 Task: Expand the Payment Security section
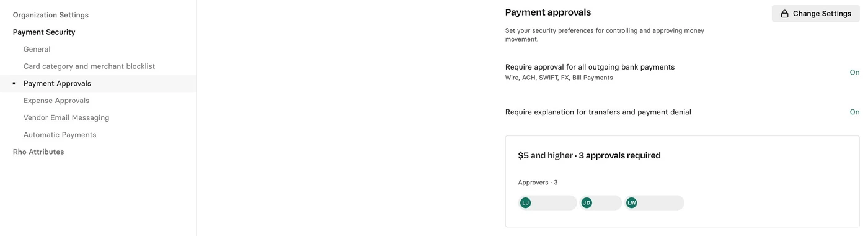coord(44,32)
